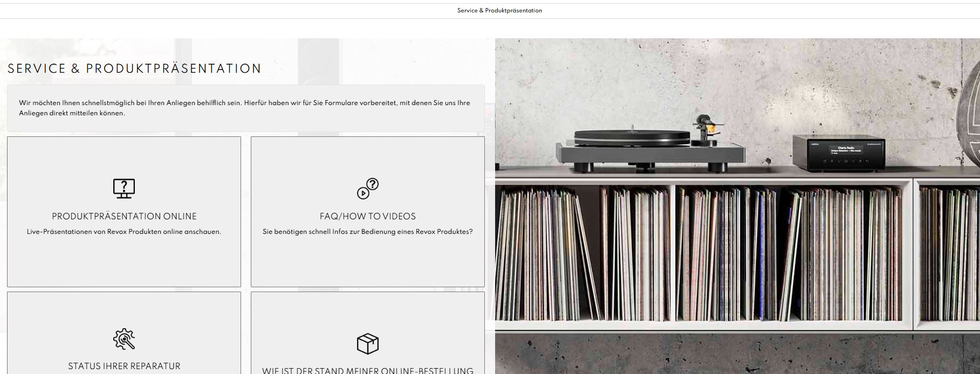
Task: Open Wie ist der Stand meiner Online-Bestellung
Action: point(368,370)
